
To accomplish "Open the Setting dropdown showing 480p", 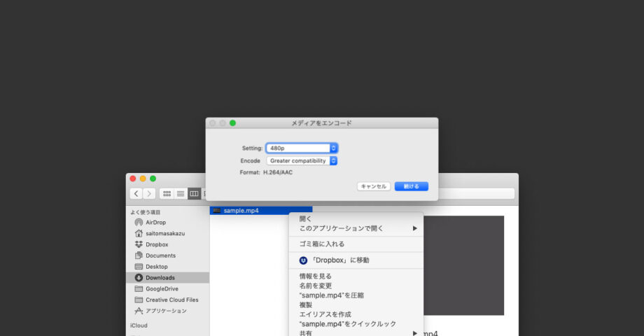I will click(x=302, y=148).
